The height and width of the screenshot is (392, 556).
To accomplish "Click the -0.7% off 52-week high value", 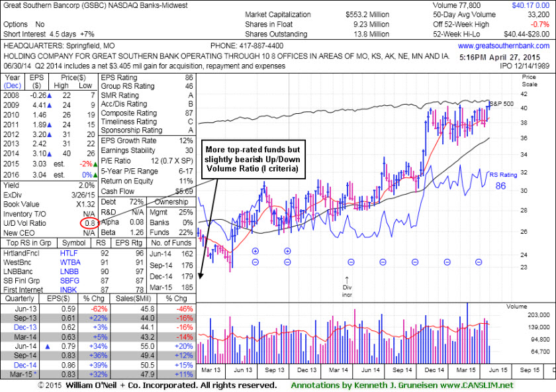I will [x=539, y=24].
